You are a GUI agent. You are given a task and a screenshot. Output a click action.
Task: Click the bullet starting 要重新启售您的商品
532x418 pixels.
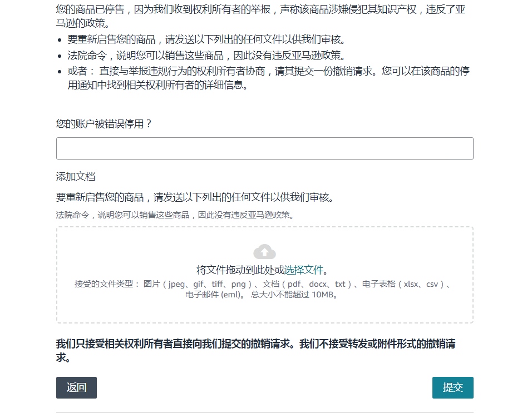coord(206,39)
